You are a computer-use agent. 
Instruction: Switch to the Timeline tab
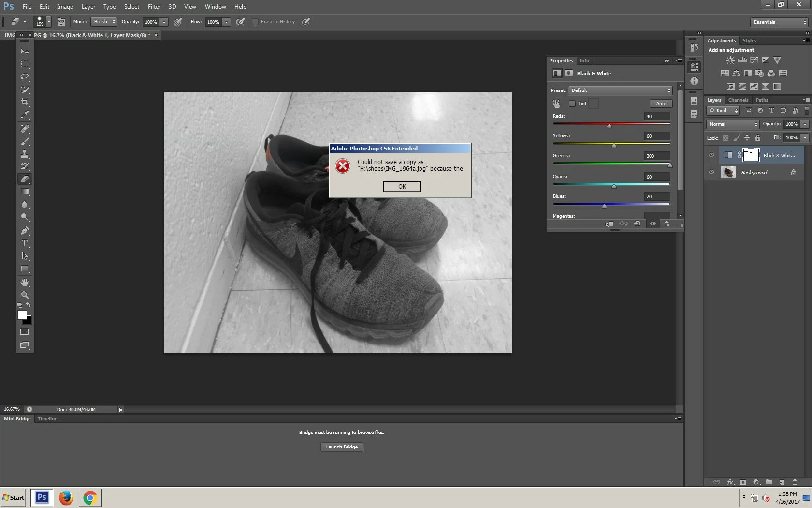tap(47, 419)
